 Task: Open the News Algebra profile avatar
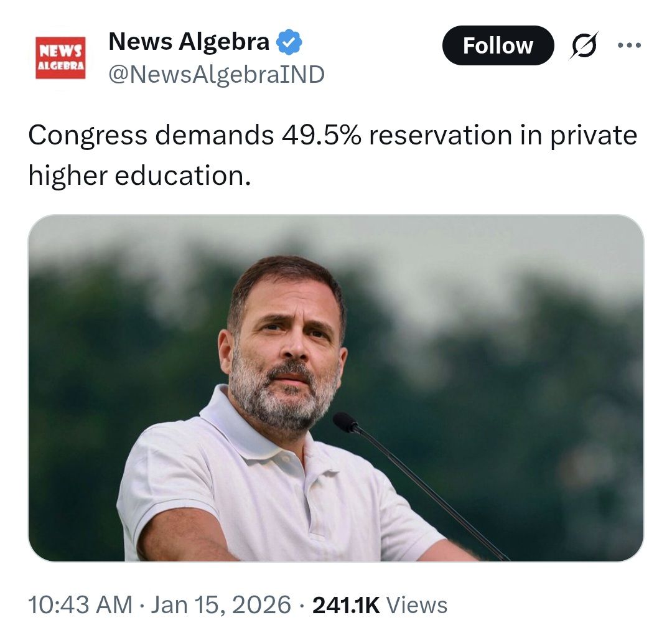tap(60, 57)
